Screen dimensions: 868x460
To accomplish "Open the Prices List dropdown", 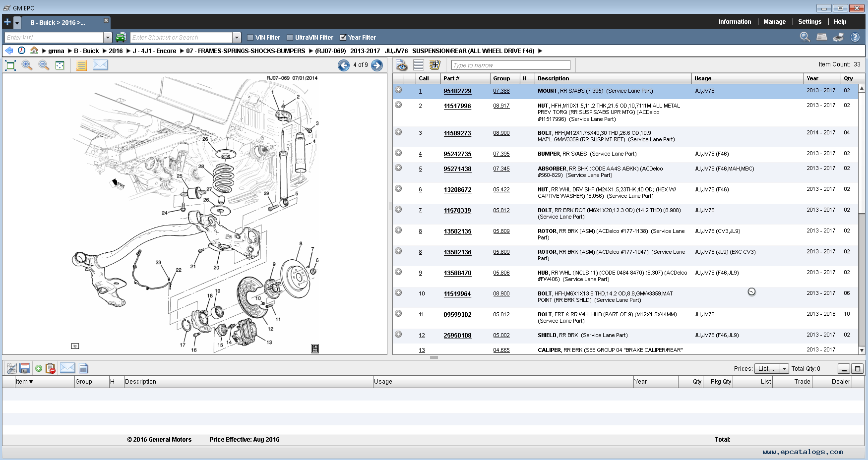I will (x=784, y=369).
